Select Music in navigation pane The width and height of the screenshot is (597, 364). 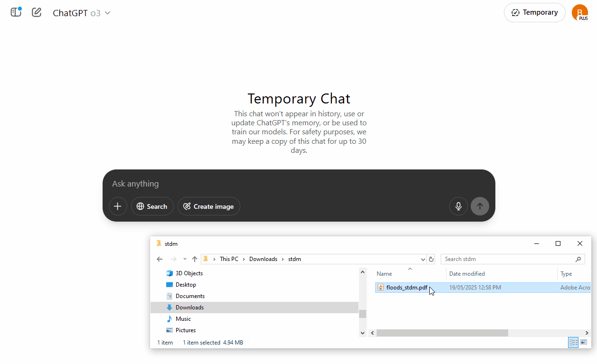pos(183,319)
